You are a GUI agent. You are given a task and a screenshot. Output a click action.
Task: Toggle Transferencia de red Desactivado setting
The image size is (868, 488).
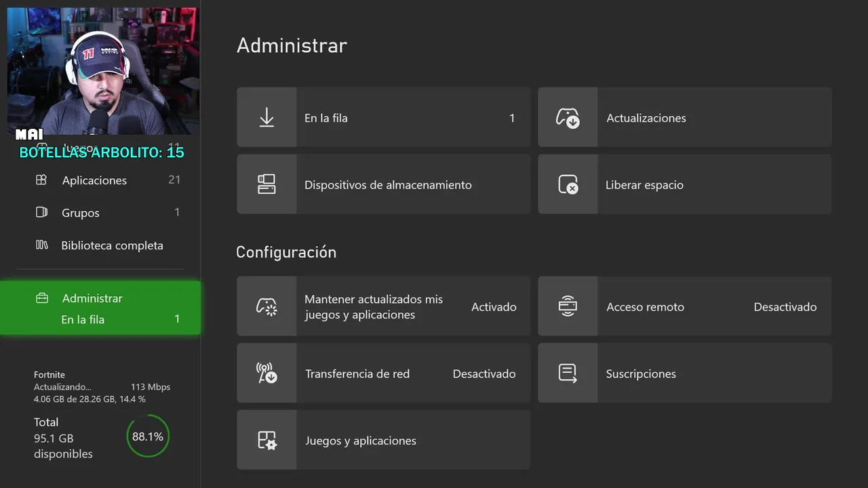point(484,374)
